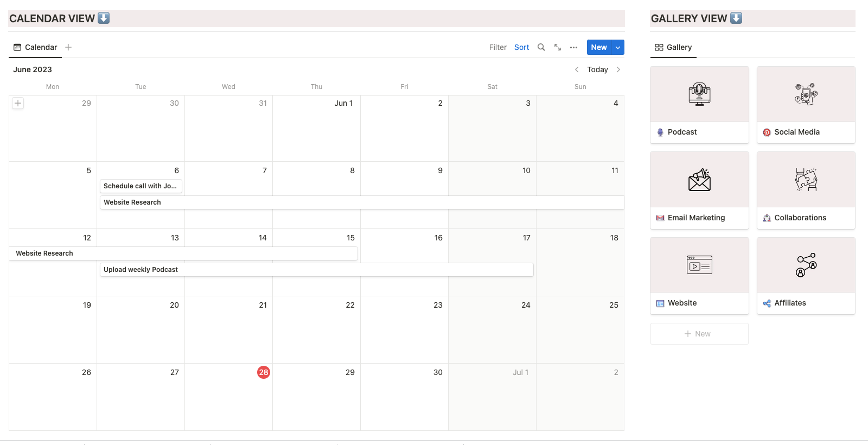Add a new view with plus icon

click(x=68, y=47)
